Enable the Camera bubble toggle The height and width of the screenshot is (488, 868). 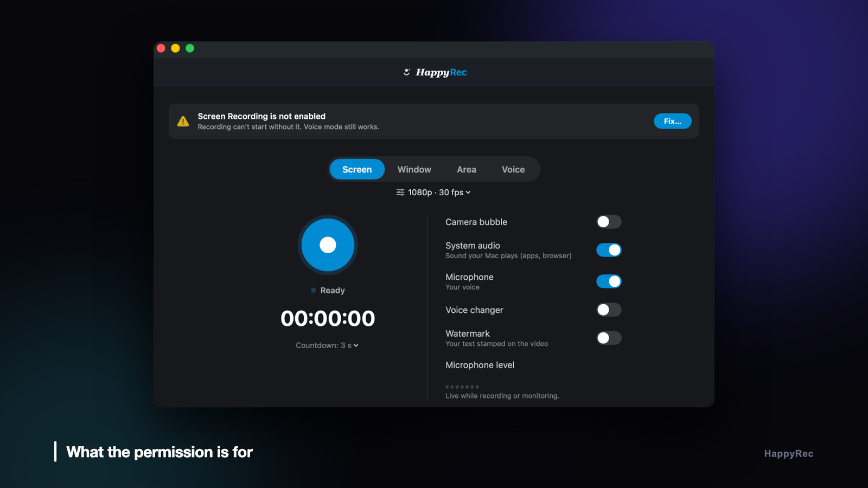[x=609, y=222]
